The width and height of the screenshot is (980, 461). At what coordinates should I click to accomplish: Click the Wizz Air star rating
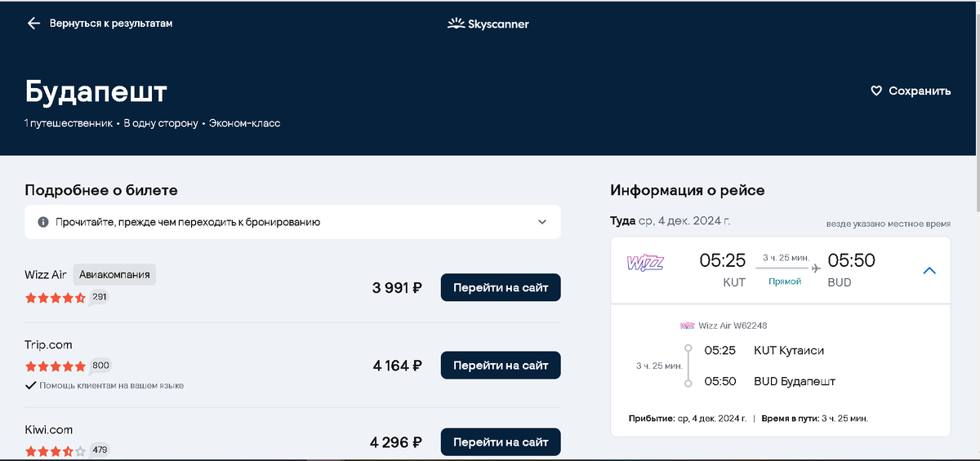pos(56,298)
